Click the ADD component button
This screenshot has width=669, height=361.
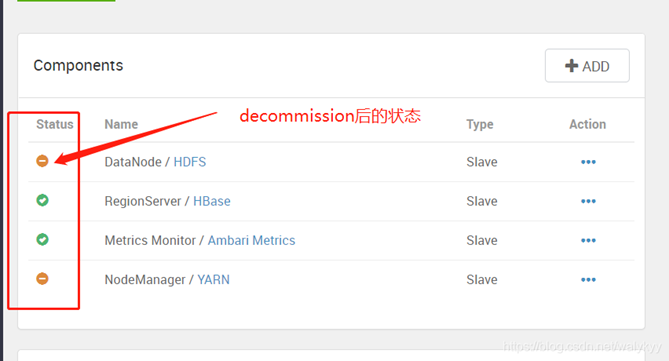coord(587,66)
